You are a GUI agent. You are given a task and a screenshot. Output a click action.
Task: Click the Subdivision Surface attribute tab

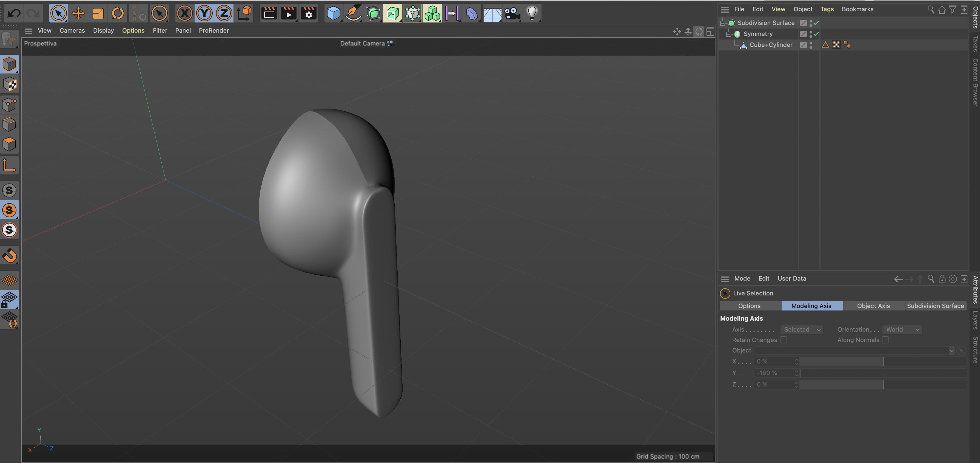pos(935,306)
